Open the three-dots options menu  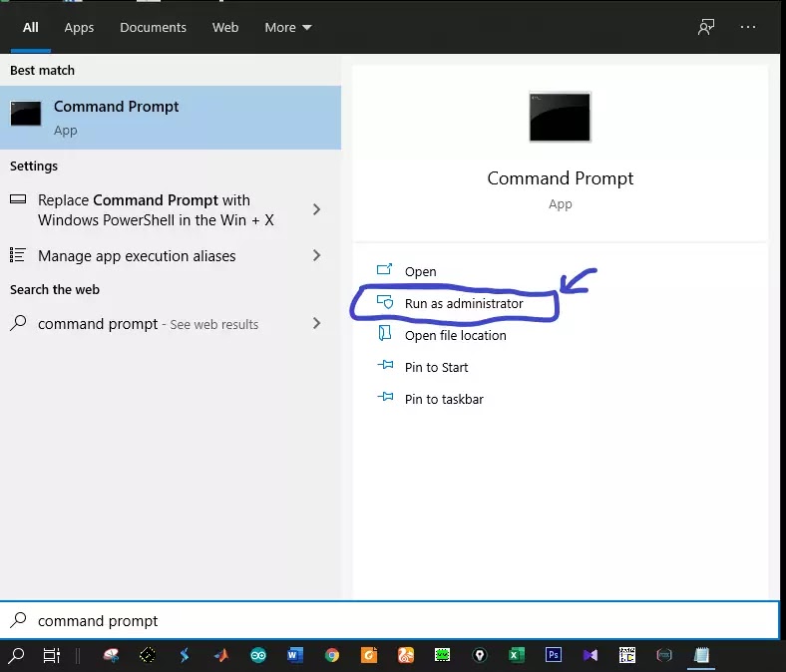[x=748, y=27]
